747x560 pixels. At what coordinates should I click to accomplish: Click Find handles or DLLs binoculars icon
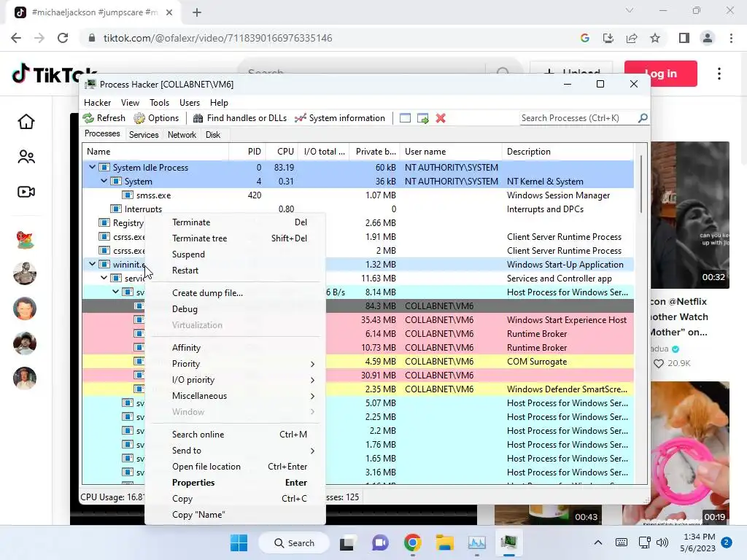pos(198,118)
